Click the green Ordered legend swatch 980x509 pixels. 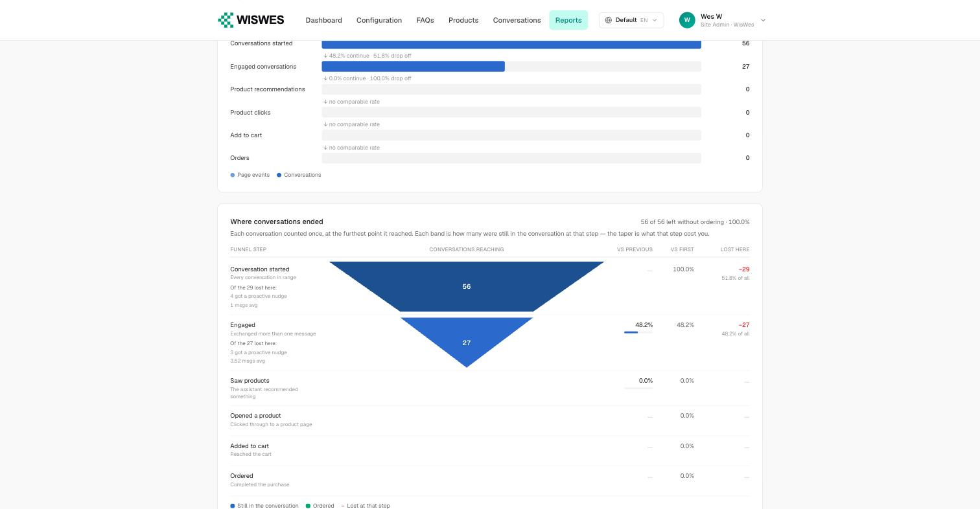click(308, 506)
